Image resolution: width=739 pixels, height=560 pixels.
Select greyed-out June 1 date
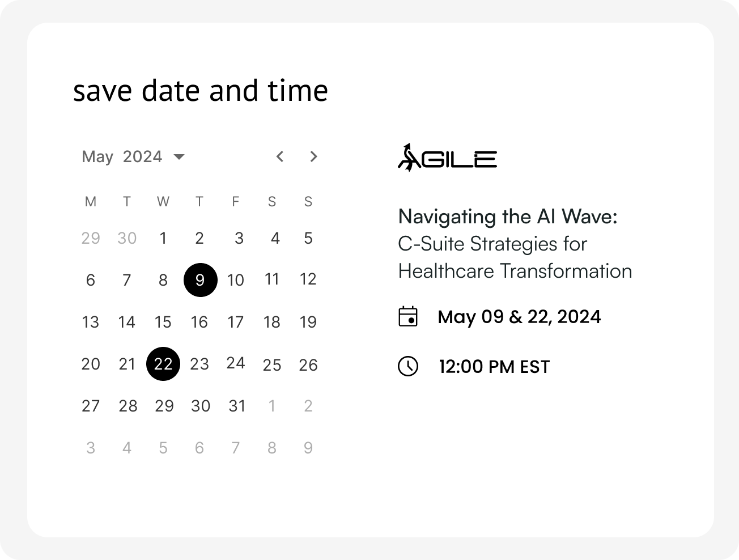click(x=272, y=406)
